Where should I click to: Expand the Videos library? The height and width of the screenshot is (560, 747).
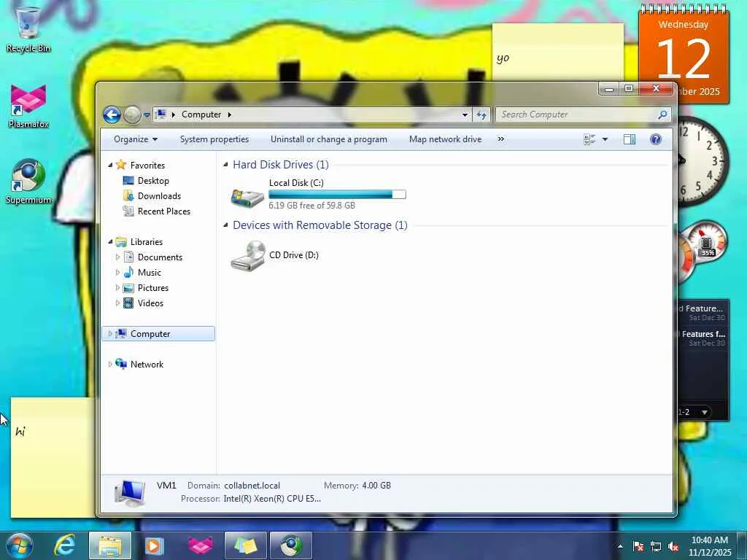pyautogui.click(x=117, y=303)
